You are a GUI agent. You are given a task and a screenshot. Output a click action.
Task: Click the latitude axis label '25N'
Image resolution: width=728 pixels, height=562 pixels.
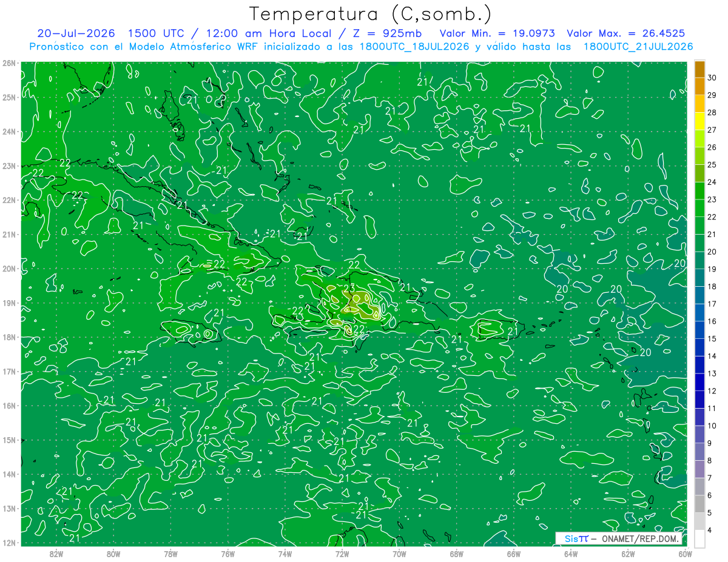8,97
